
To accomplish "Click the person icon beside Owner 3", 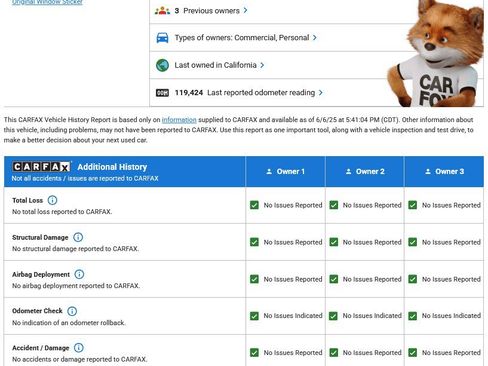I will point(428,171).
